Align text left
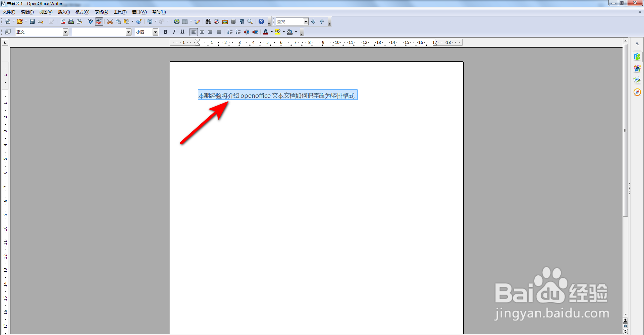Image resolution: width=644 pixels, height=335 pixels. click(194, 32)
